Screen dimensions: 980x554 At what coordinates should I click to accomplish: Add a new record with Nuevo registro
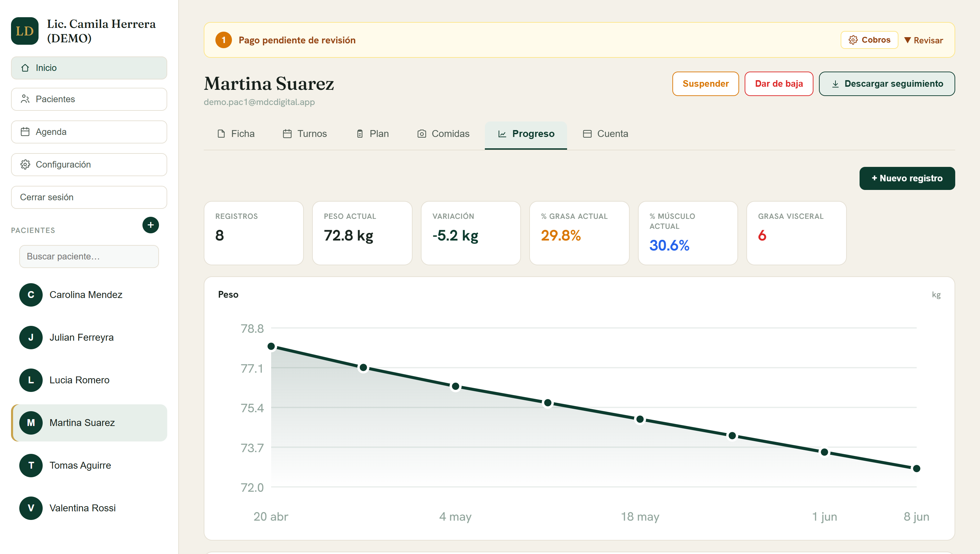[x=907, y=178]
